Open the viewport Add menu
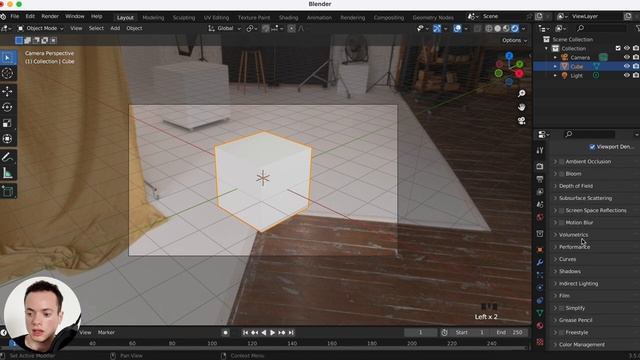Image resolution: width=640 pixels, height=360 pixels. click(115, 28)
